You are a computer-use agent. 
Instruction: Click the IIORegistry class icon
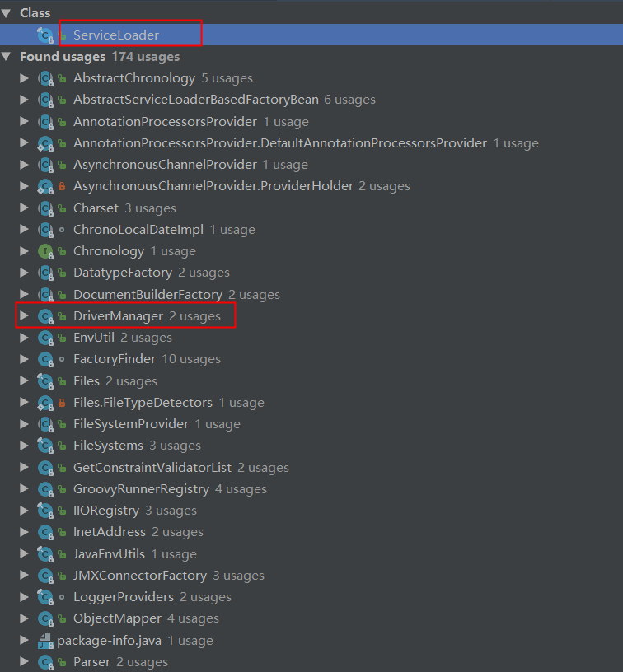tap(45, 511)
